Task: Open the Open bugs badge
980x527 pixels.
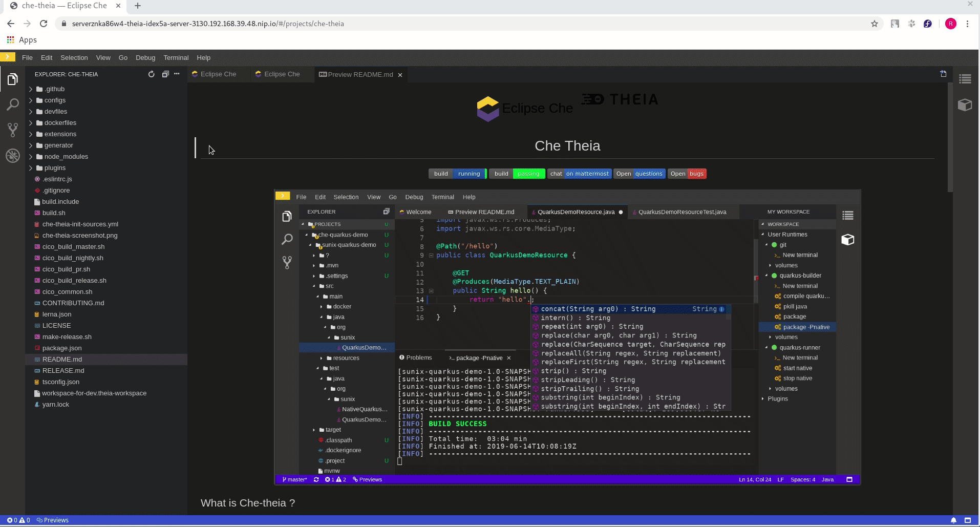Action: point(687,174)
